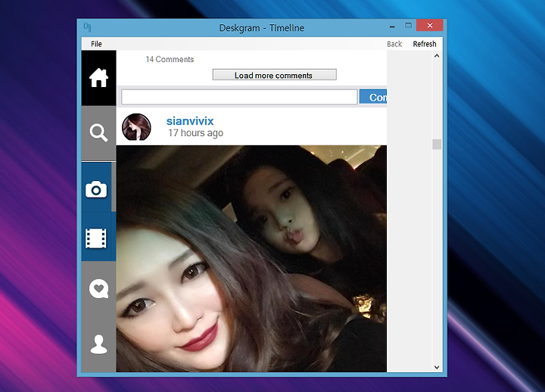Close the Deskgram window
The height and width of the screenshot is (392, 545).
click(x=430, y=26)
